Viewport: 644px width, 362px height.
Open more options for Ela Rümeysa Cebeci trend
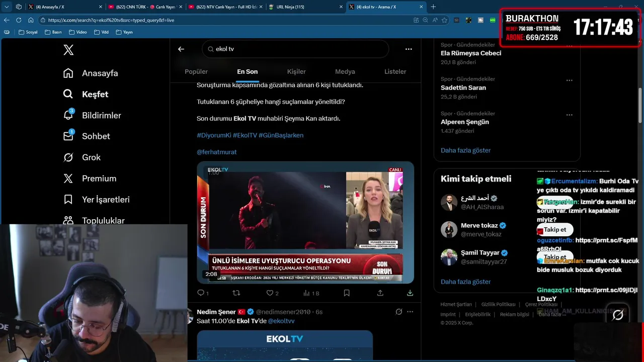point(569,46)
